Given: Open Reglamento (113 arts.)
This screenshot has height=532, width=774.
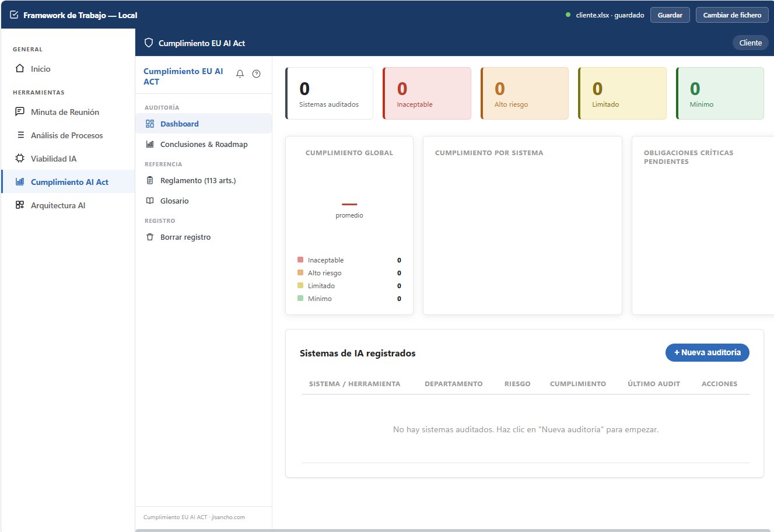Looking at the screenshot, I should click(x=204, y=180).
